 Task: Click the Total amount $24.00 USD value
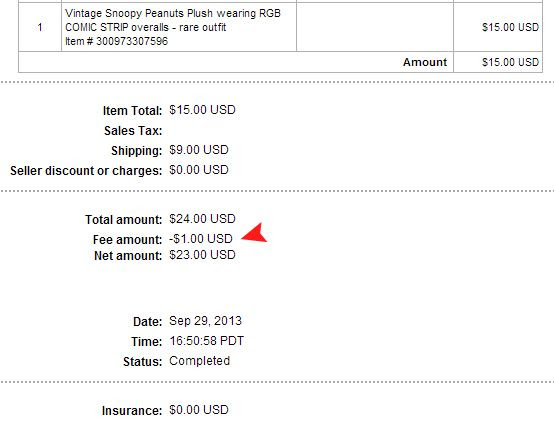[x=202, y=219]
